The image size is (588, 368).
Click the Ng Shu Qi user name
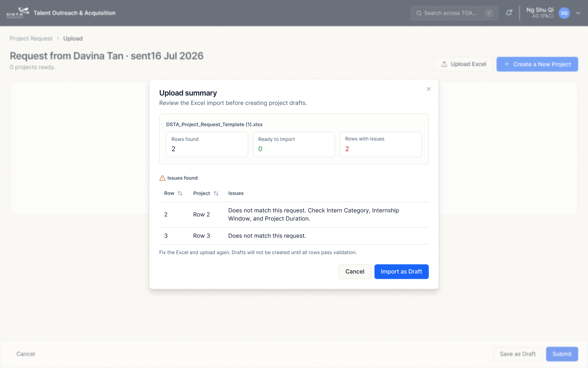(540, 10)
